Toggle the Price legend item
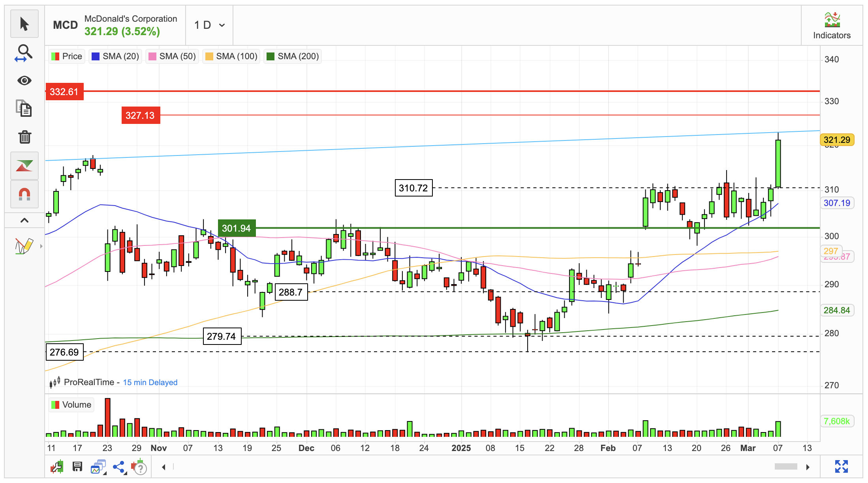 click(67, 56)
